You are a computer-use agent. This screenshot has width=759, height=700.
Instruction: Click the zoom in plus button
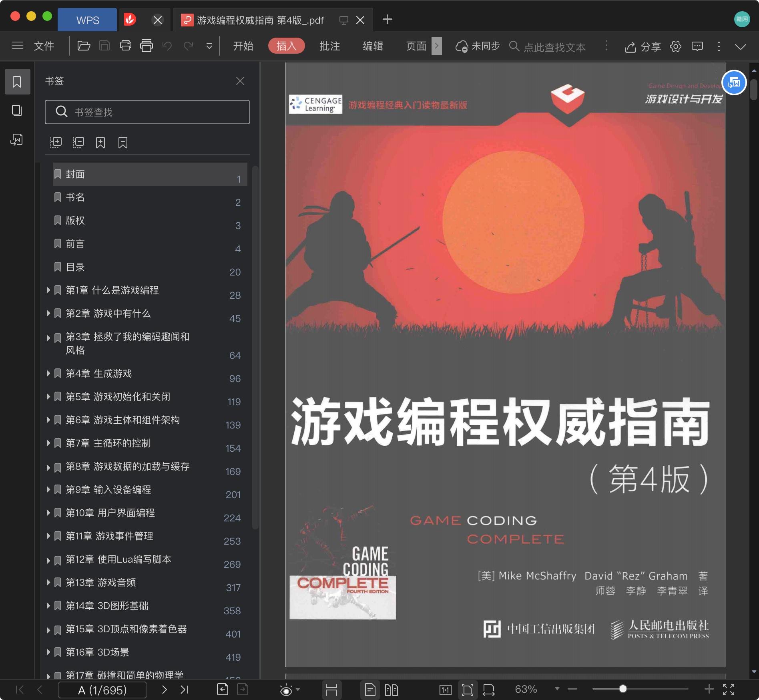click(x=709, y=689)
